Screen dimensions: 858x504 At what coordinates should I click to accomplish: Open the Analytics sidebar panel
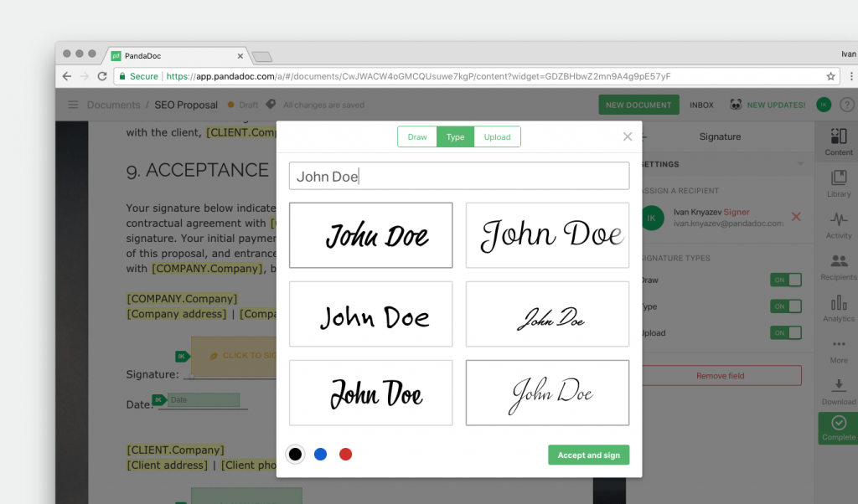pos(838,308)
